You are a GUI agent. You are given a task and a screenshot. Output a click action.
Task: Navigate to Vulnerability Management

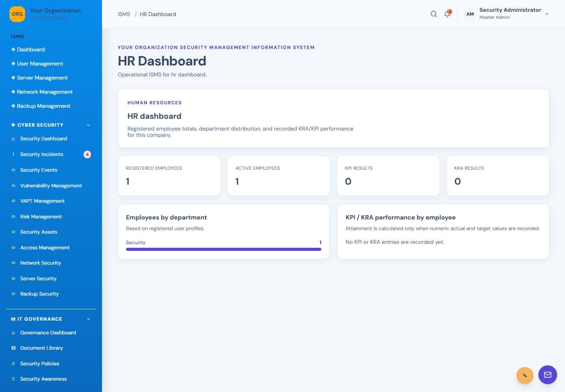pos(51,186)
